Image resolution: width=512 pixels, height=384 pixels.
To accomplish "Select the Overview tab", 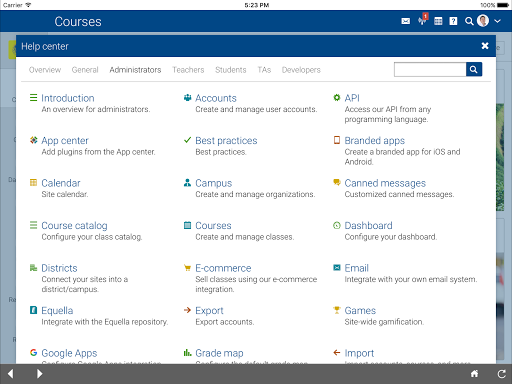I will [x=45, y=70].
